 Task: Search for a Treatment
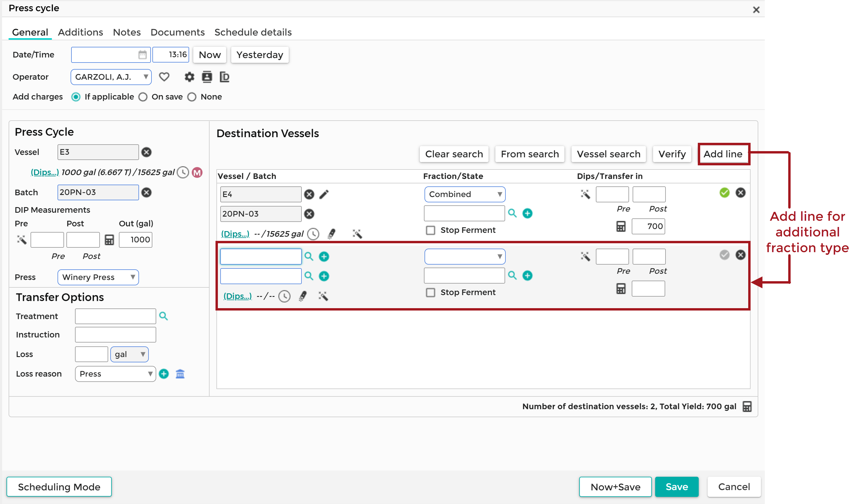coord(163,316)
